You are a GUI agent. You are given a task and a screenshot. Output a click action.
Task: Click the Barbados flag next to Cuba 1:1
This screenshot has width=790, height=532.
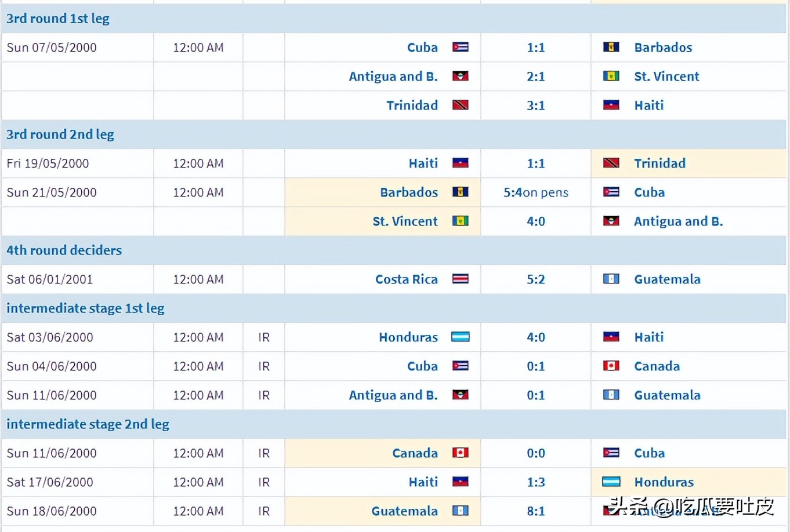(x=611, y=47)
